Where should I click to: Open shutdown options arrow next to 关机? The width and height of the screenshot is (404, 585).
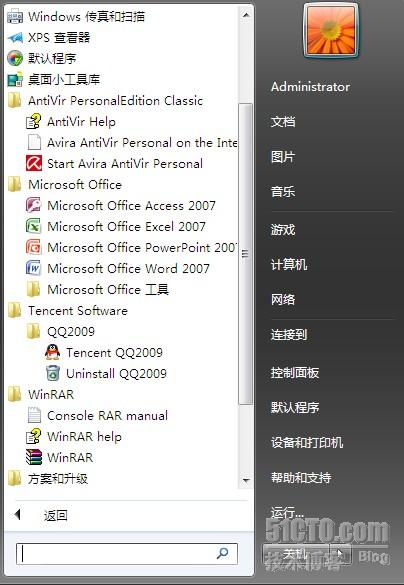pos(340,554)
